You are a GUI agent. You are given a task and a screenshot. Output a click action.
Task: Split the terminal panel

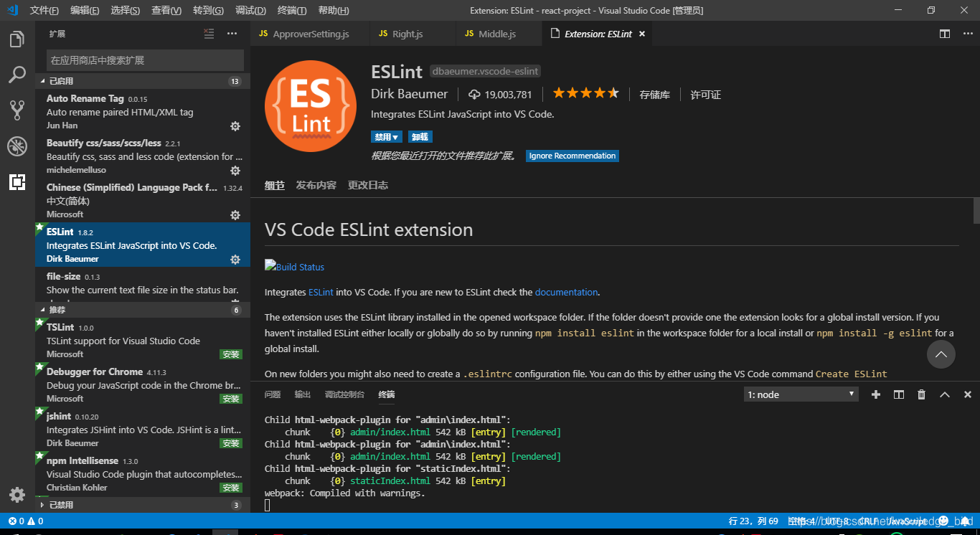(x=899, y=394)
